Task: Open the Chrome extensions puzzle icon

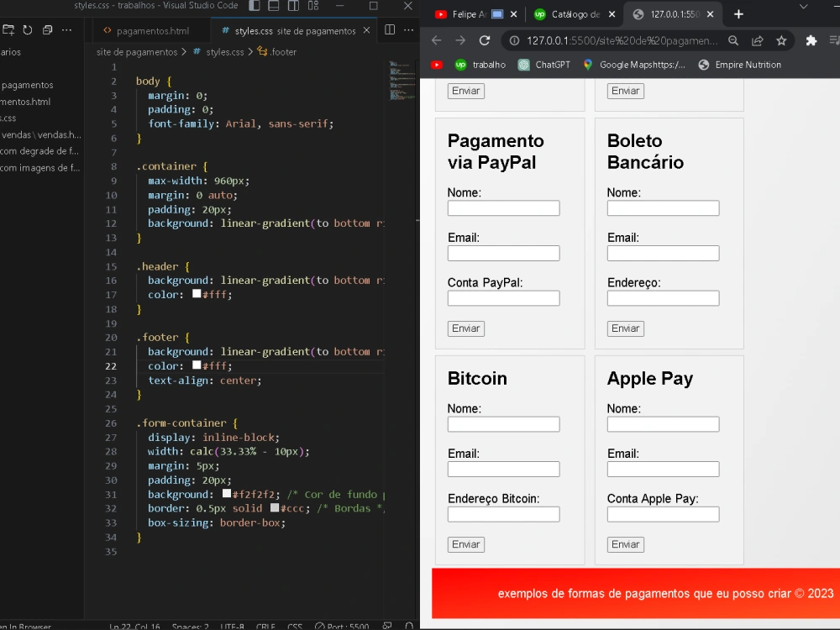Action: pyautogui.click(x=811, y=40)
